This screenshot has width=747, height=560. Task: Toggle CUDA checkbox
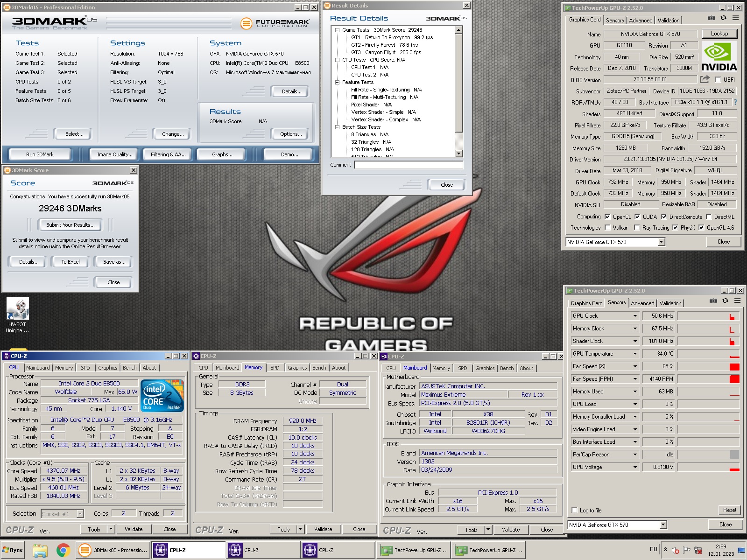(637, 217)
